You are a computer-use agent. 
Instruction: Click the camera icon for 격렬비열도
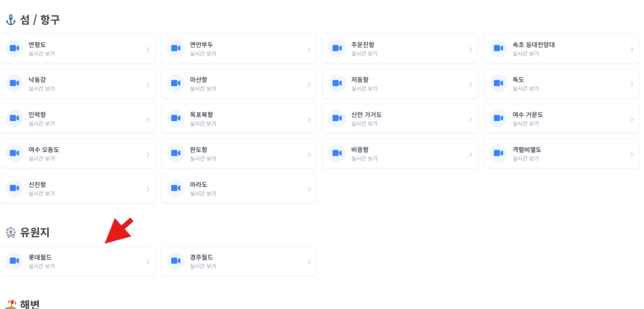[x=499, y=154]
